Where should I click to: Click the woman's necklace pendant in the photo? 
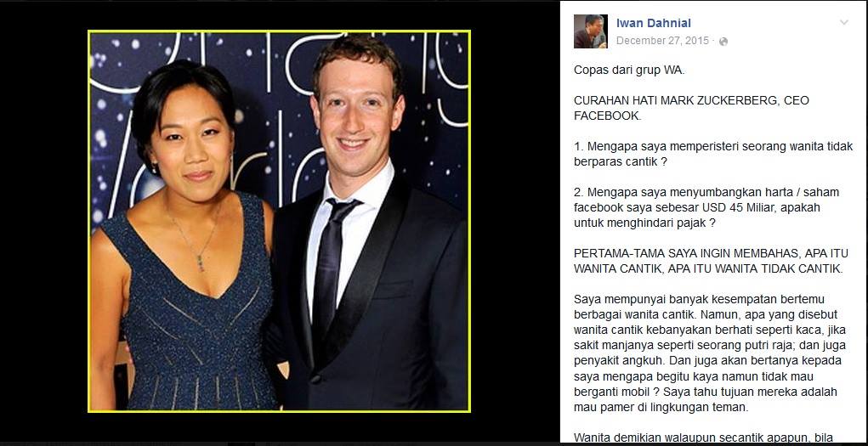pos(201,263)
